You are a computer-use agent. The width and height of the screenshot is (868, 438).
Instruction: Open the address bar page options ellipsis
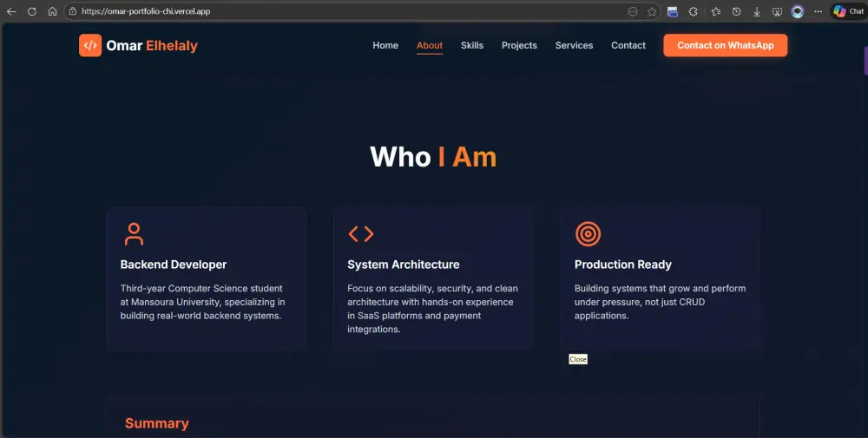(633, 11)
